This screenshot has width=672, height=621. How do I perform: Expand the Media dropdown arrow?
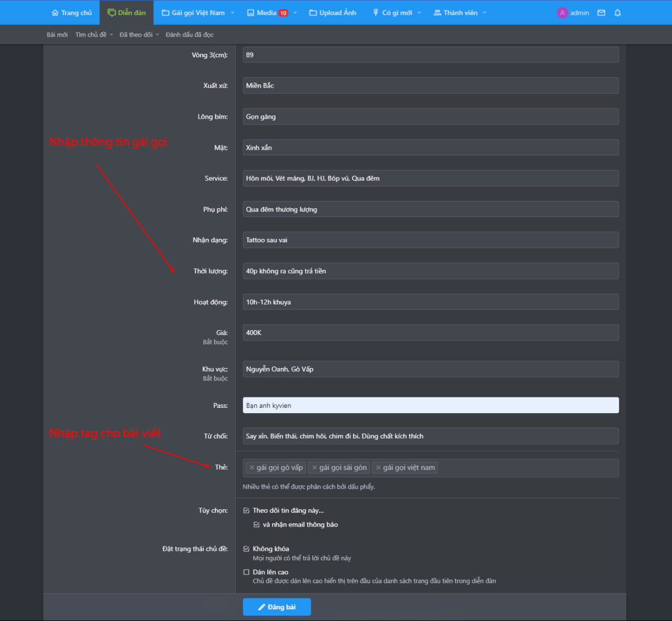[x=295, y=13]
